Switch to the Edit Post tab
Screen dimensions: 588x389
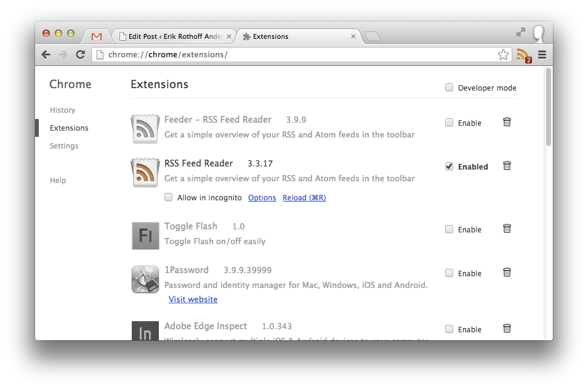click(x=174, y=36)
